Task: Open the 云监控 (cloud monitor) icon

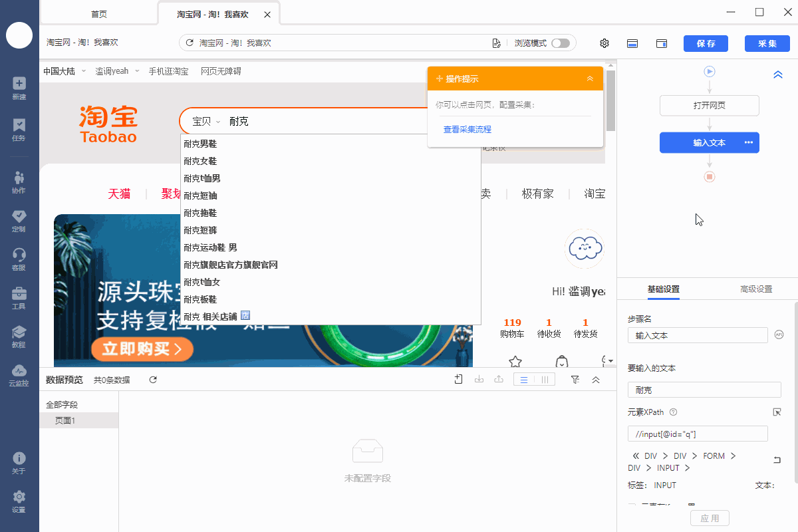Action: 19,370
